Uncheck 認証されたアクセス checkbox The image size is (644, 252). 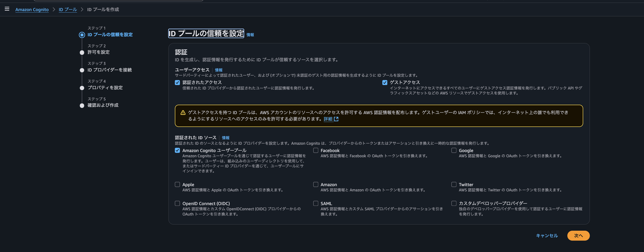177,83
